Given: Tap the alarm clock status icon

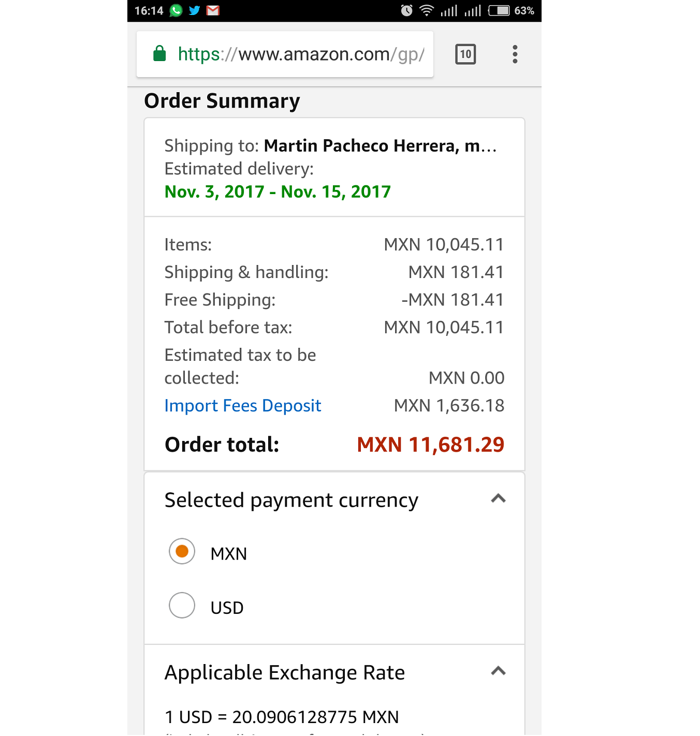Looking at the screenshot, I should 406,10.
